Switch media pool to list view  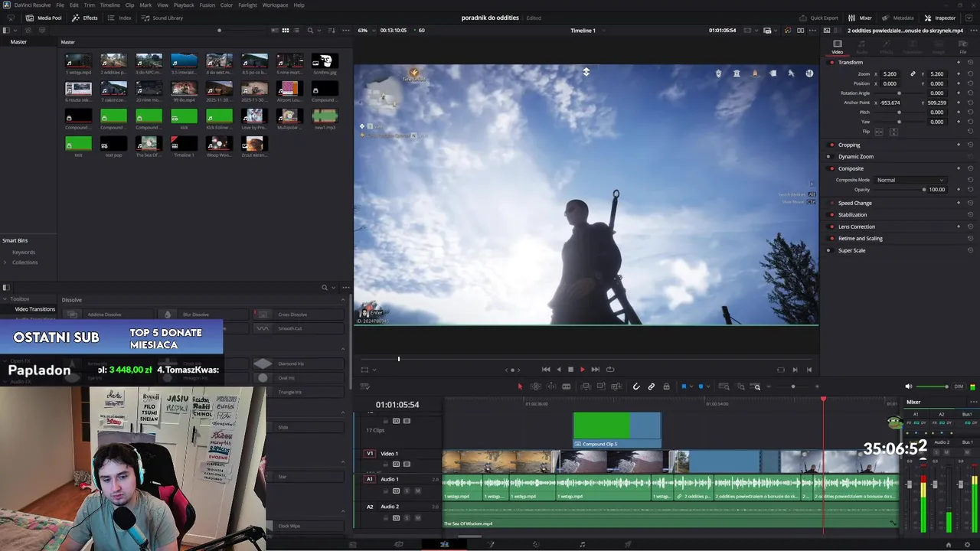point(296,31)
